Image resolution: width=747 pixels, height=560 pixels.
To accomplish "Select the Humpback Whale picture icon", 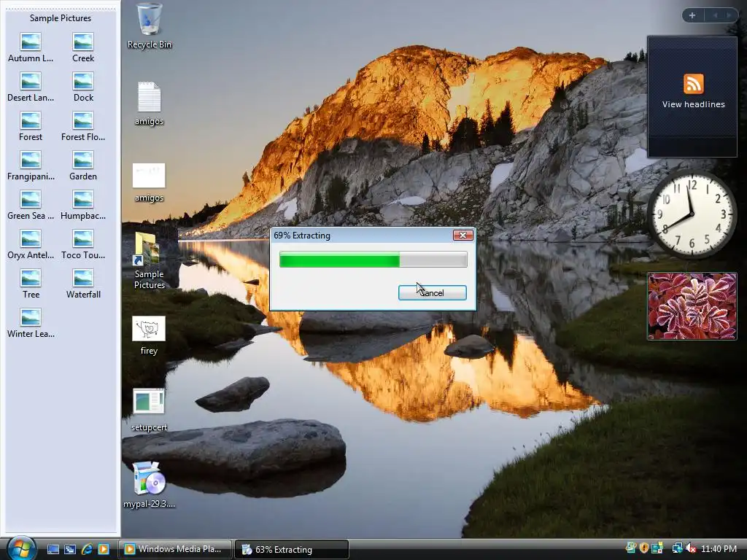I will pos(83,206).
